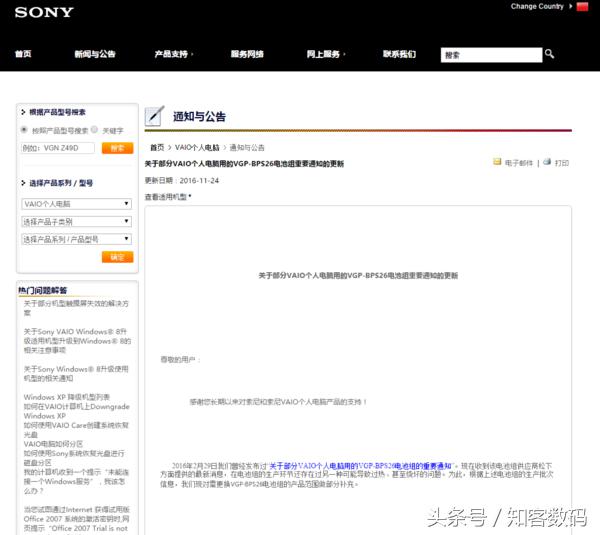Click the Change Country link

tap(537, 7)
